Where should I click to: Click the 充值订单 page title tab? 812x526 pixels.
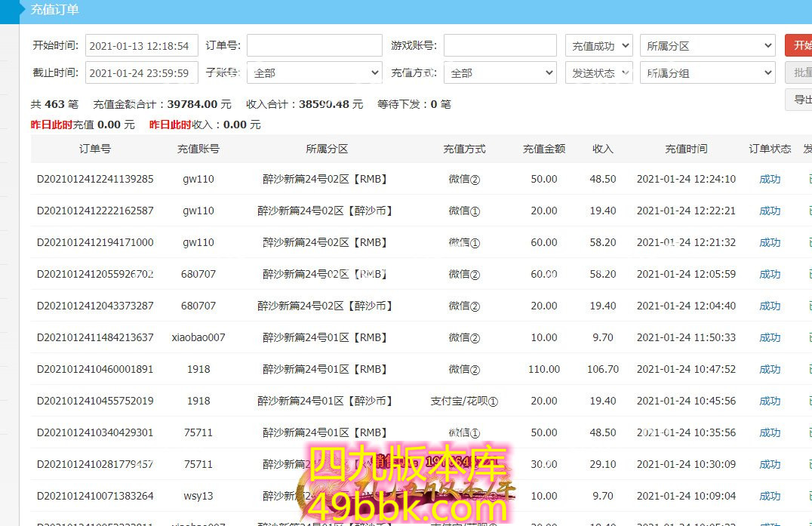[54, 10]
